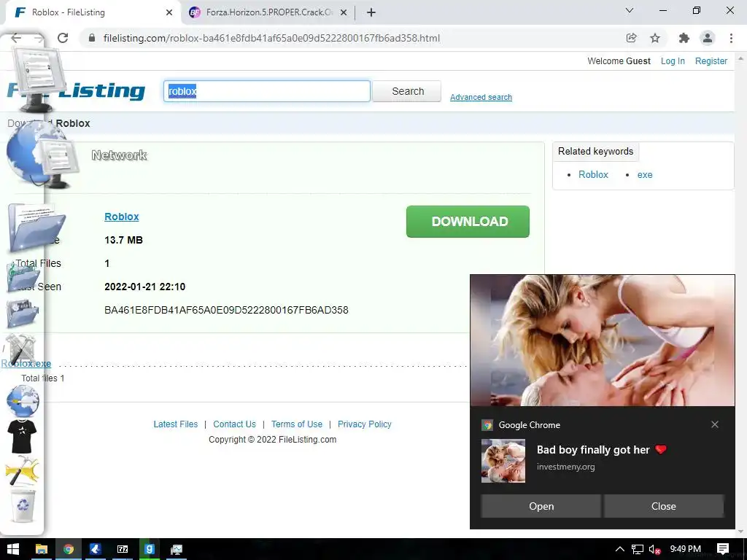Open the Action Center notifications icon
The image size is (747, 560).
coord(723,549)
